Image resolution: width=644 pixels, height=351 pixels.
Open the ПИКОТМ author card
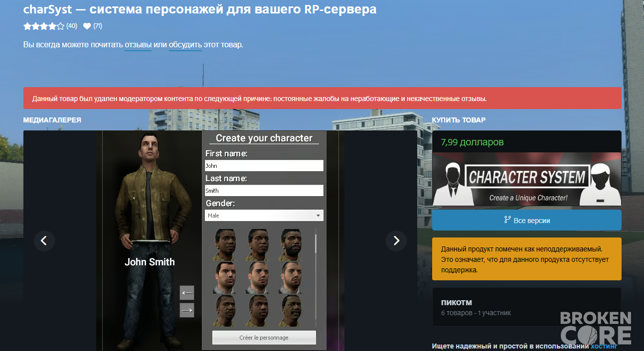pyautogui.click(x=527, y=307)
